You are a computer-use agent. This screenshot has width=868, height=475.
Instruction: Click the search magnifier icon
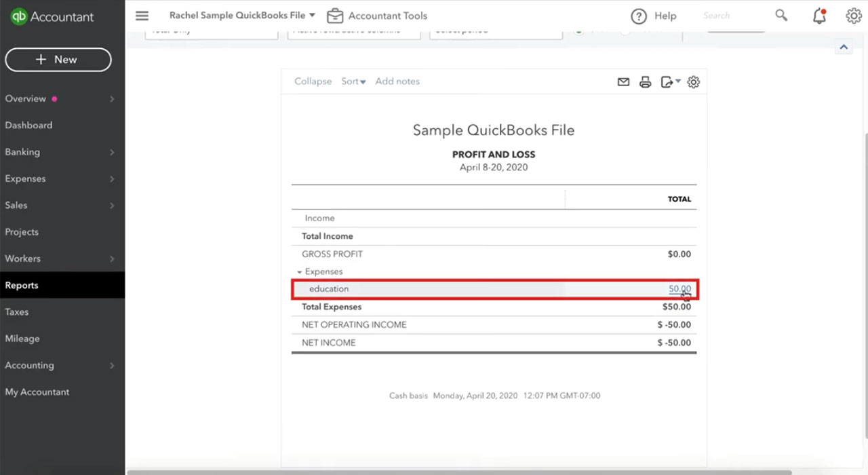pos(781,15)
